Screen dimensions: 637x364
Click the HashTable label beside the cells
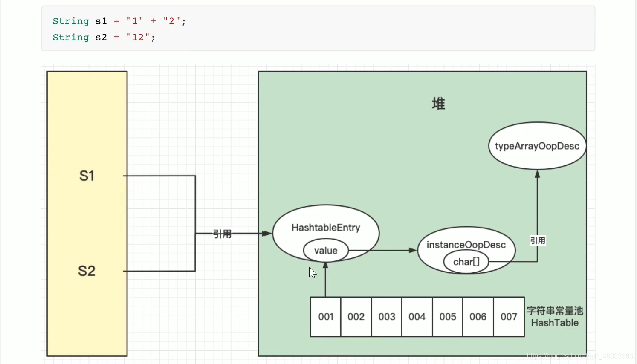tap(555, 323)
